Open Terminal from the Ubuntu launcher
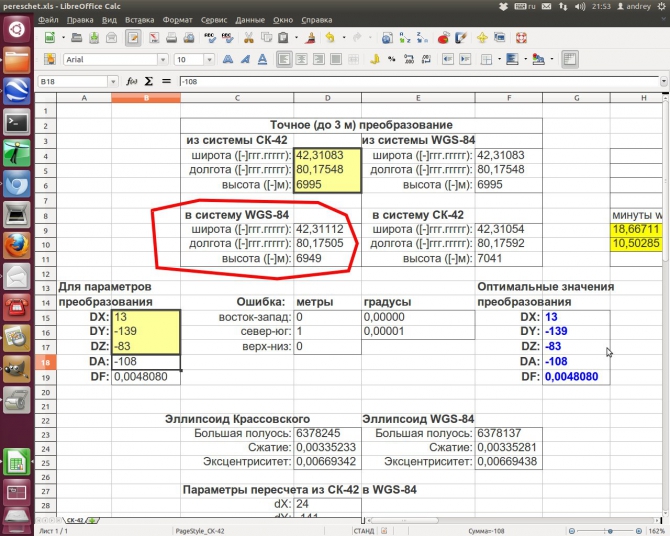 coord(16,123)
